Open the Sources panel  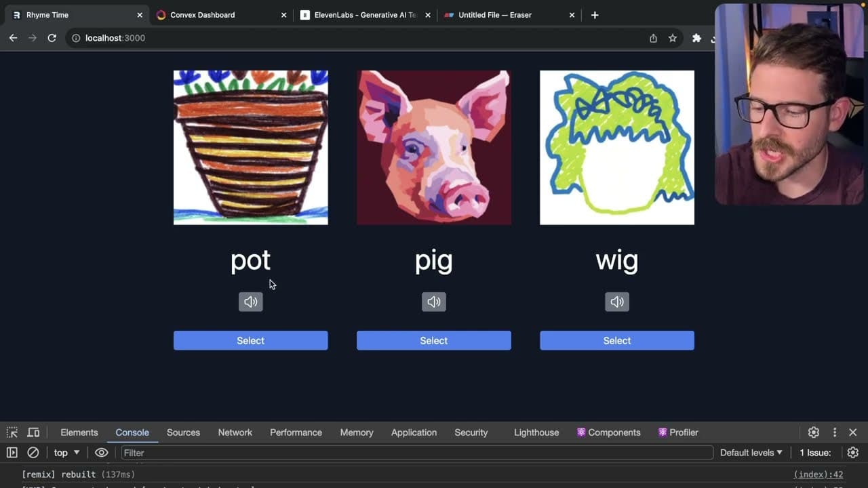(x=183, y=432)
